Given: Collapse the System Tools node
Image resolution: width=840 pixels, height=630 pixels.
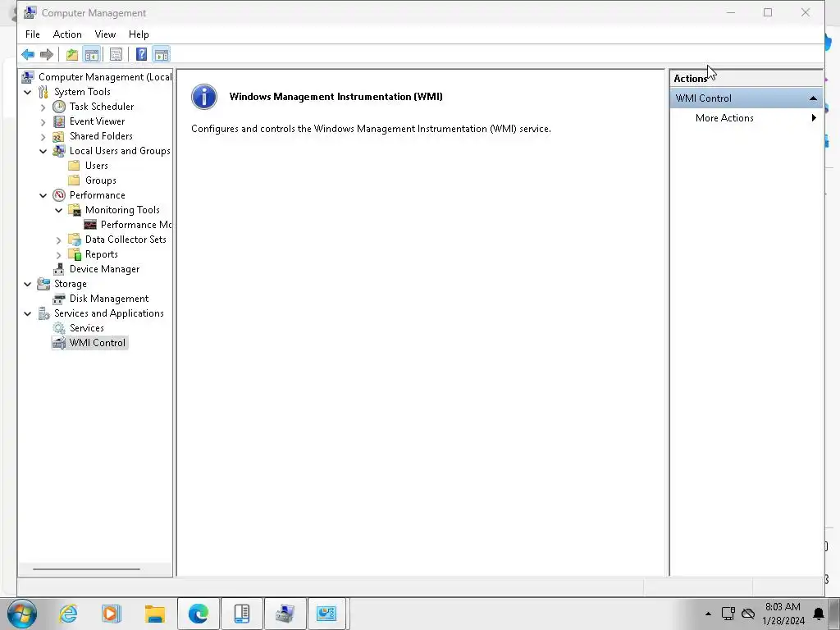Looking at the screenshot, I should [x=28, y=92].
